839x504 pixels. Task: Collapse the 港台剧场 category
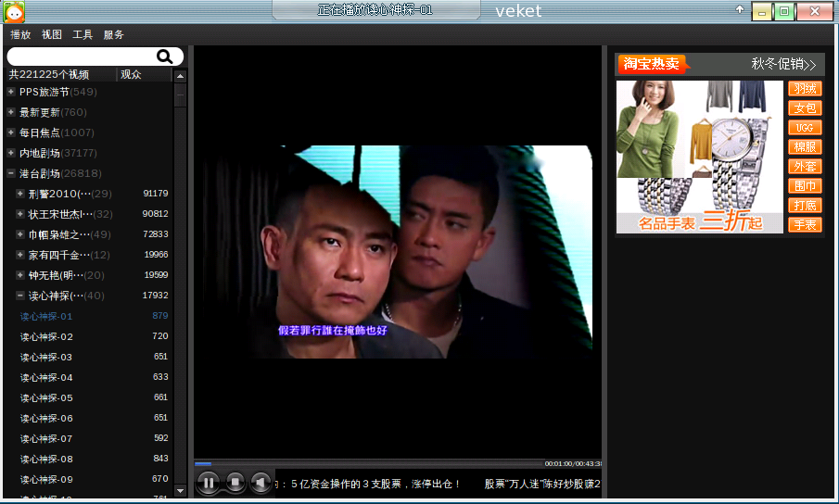pyautogui.click(x=11, y=172)
